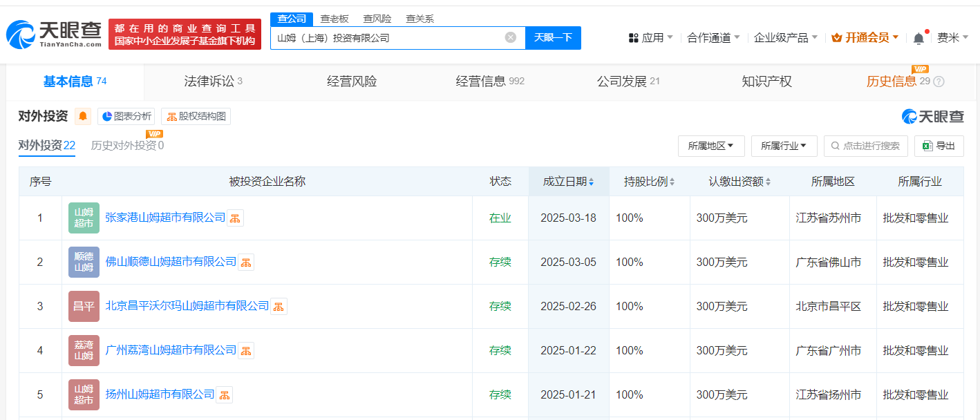The width and height of the screenshot is (980, 420).
Task: Click the date cell 2025-03-18
Action: [568, 218]
